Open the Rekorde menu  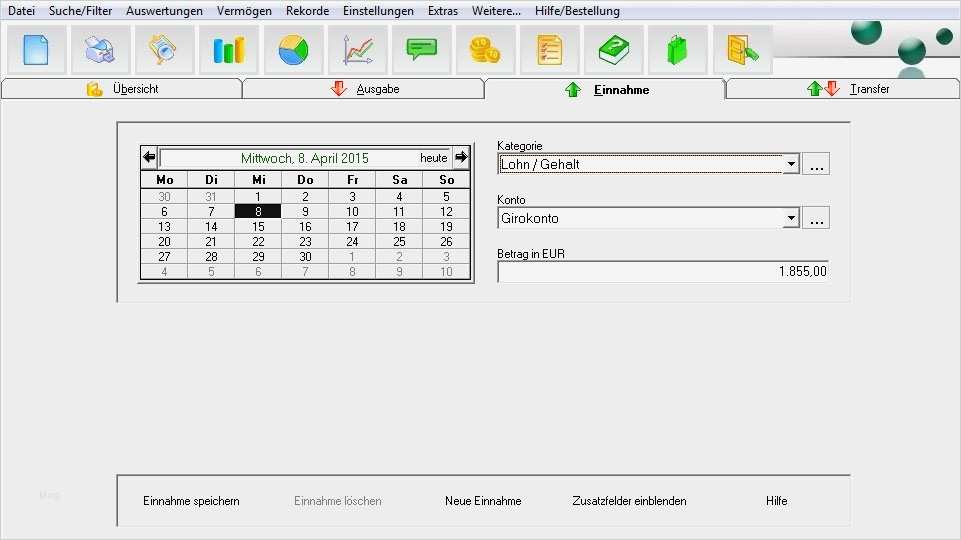pos(307,10)
